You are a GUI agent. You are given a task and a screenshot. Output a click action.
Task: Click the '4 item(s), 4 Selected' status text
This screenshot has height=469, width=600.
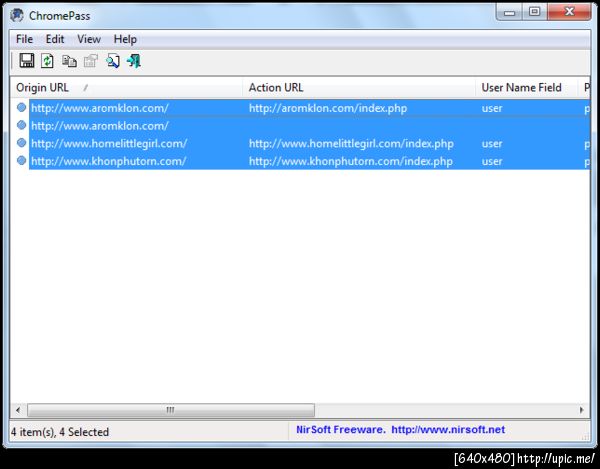point(60,432)
